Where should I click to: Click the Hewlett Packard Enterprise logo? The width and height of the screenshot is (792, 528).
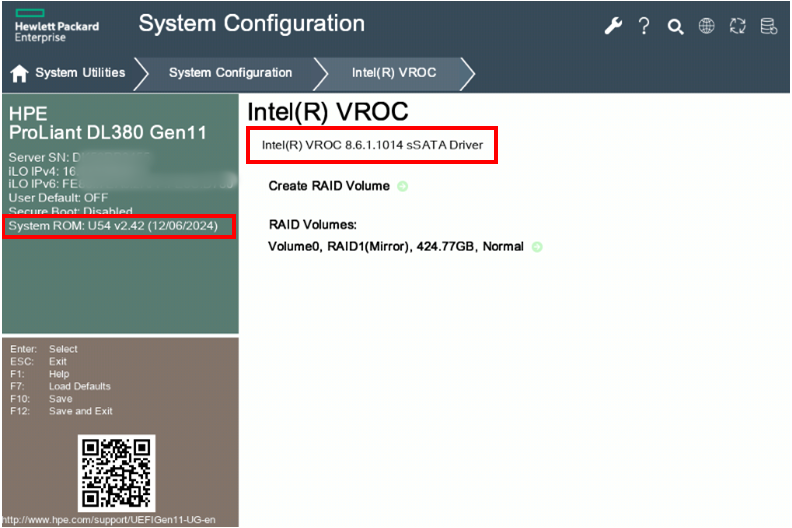pyautogui.click(x=57, y=26)
